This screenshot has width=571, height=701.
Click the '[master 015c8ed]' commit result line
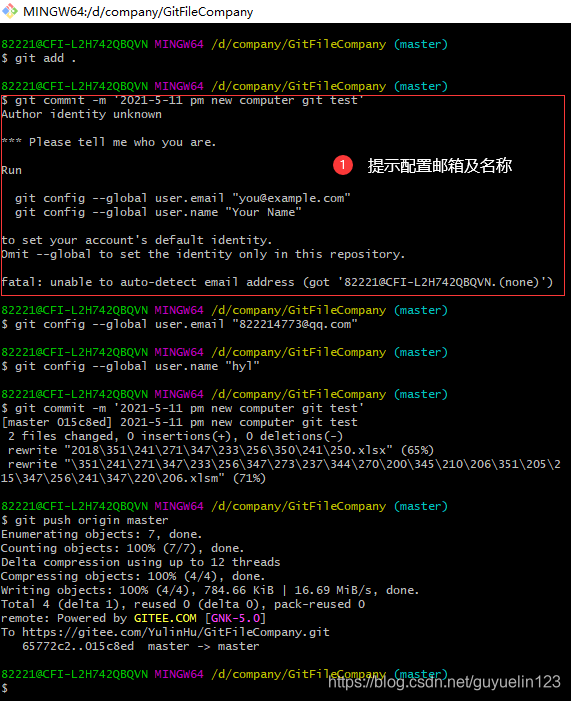pyautogui.click(x=179, y=422)
